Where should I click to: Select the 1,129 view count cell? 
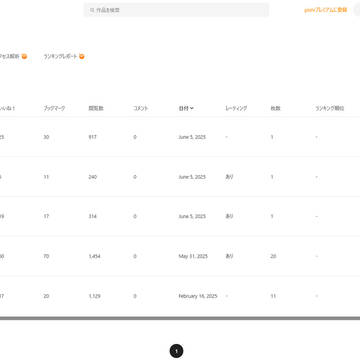(x=94, y=296)
